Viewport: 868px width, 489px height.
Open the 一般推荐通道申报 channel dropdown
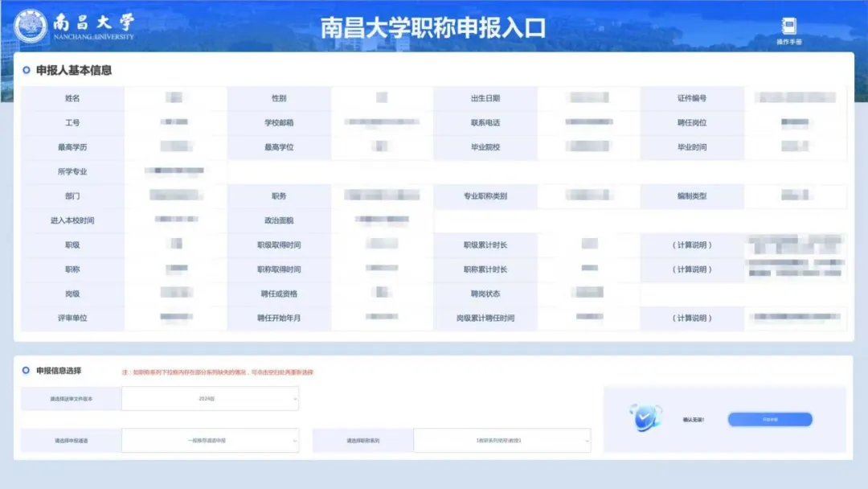pyautogui.click(x=211, y=441)
